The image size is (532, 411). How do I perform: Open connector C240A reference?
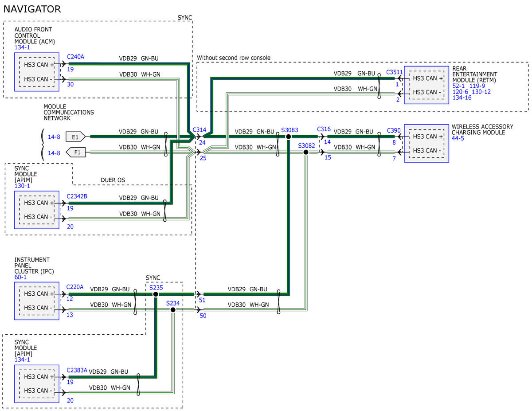(75, 57)
